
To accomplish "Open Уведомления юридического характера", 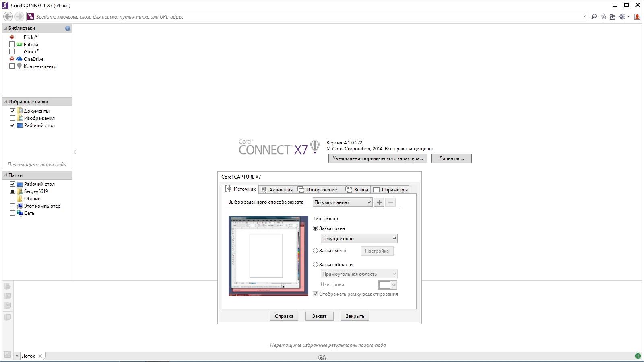I will click(378, 158).
